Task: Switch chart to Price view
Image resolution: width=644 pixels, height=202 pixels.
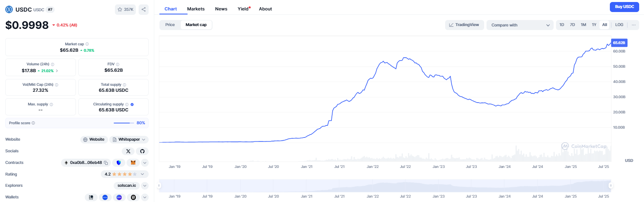Action: [x=170, y=25]
